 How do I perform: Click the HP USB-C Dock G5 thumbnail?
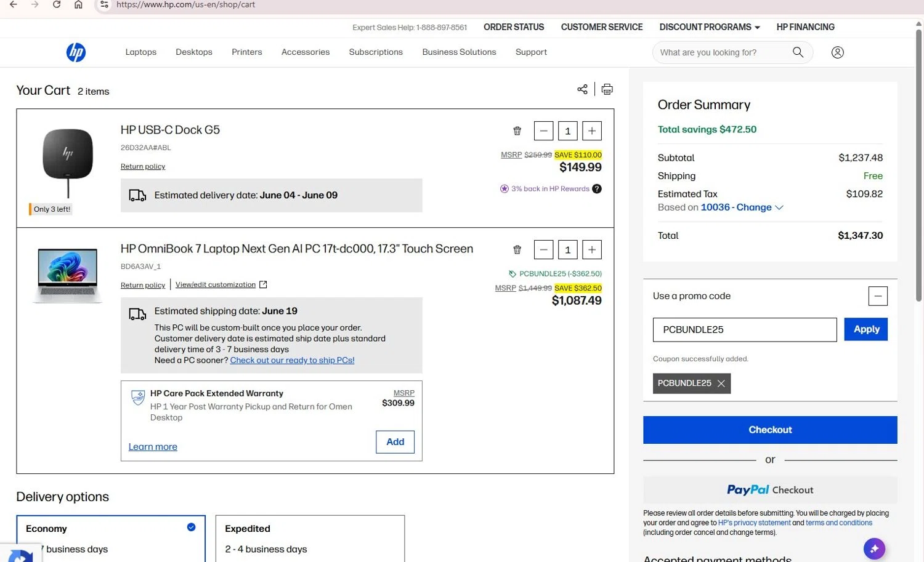pyautogui.click(x=68, y=163)
